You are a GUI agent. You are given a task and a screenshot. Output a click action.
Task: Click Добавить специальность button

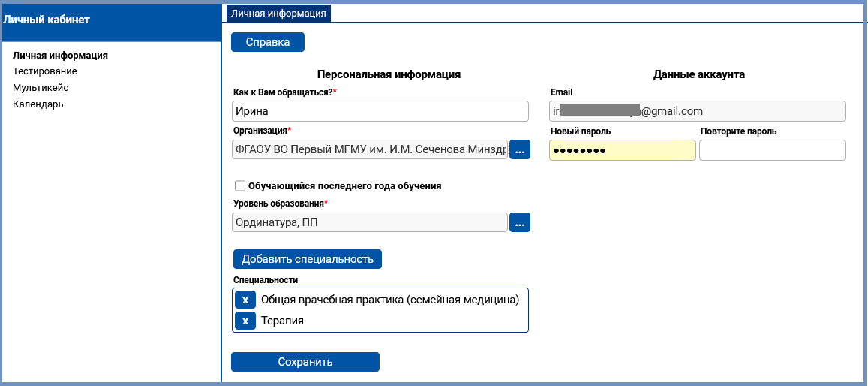tap(308, 259)
